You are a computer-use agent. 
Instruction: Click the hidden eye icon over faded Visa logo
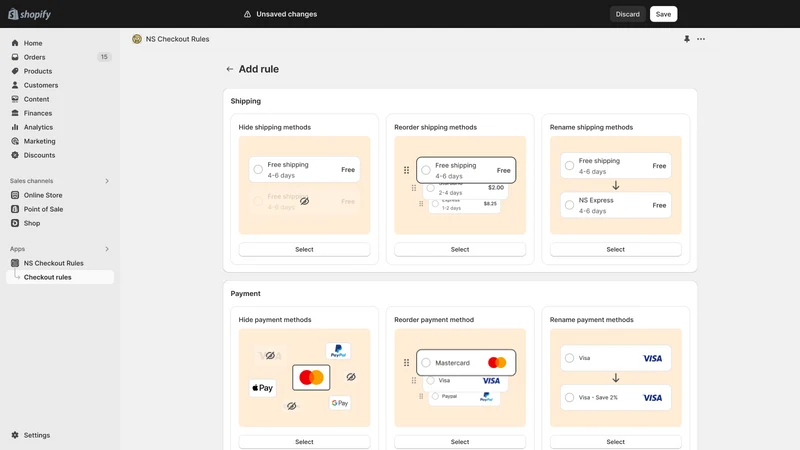coord(270,355)
